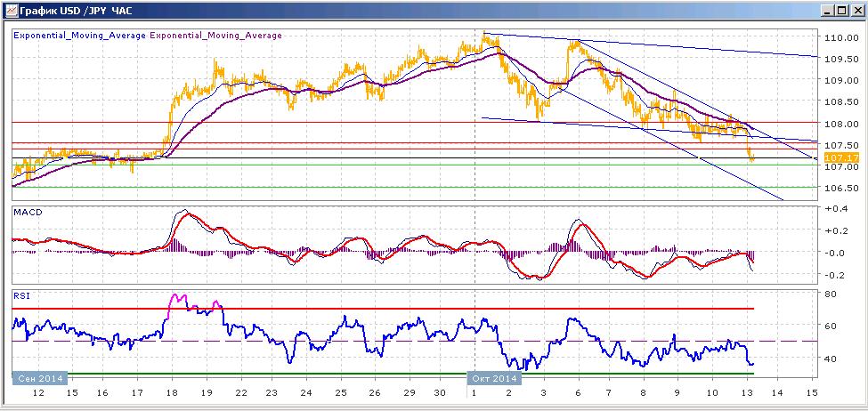Viewport: 868px width, 411px height.
Task: Click the chart window title bar icon
Action: (x=11, y=10)
